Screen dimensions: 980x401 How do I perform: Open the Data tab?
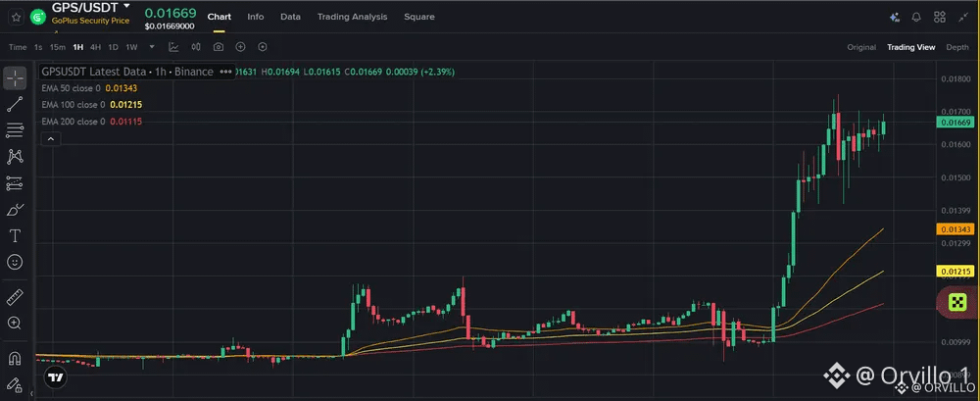(291, 17)
